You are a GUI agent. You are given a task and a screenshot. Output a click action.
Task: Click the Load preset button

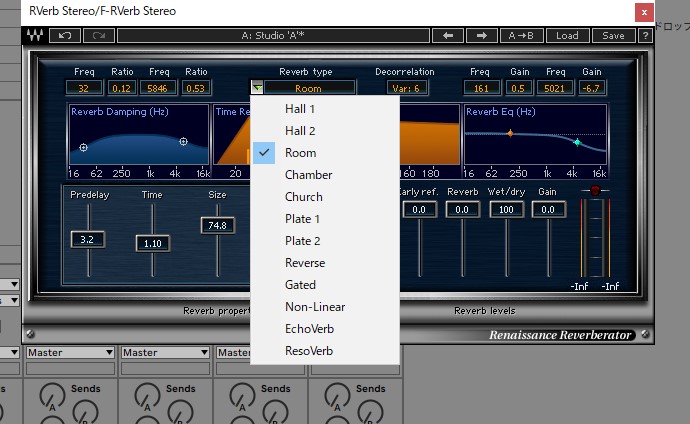[567, 36]
